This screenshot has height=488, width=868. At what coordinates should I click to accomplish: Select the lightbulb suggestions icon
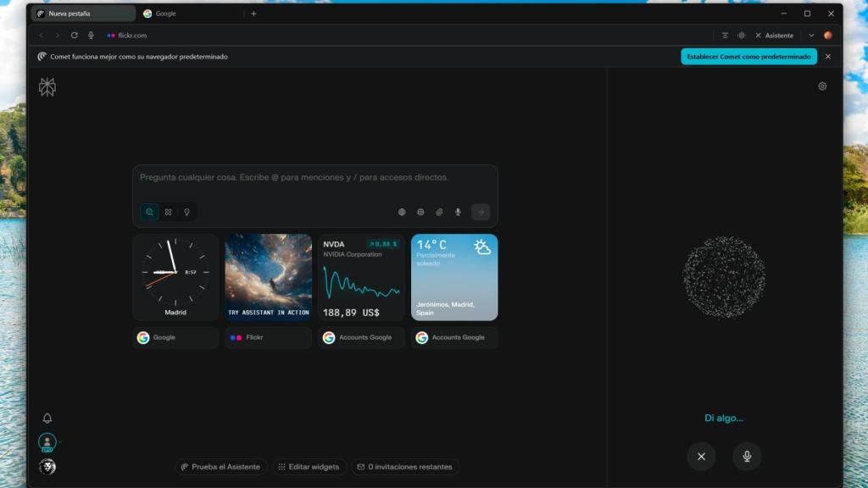[186, 212]
